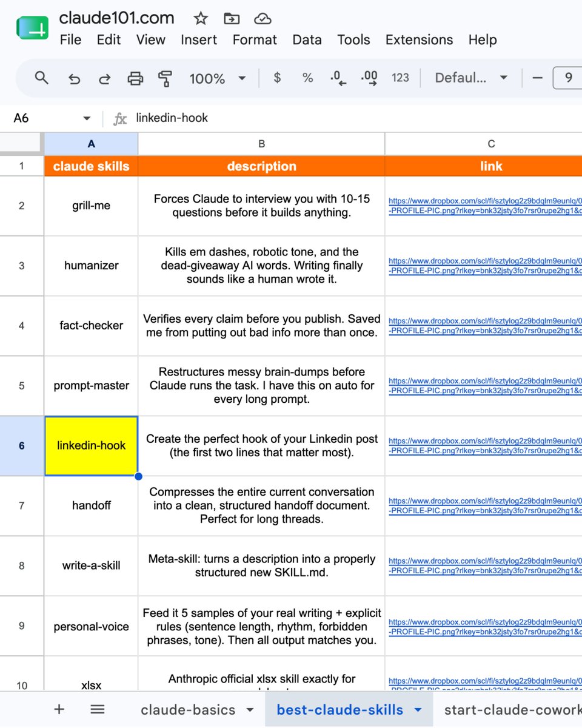Click the search menus magnifier icon
The height and width of the screenshot is (728, 582).
41,78
